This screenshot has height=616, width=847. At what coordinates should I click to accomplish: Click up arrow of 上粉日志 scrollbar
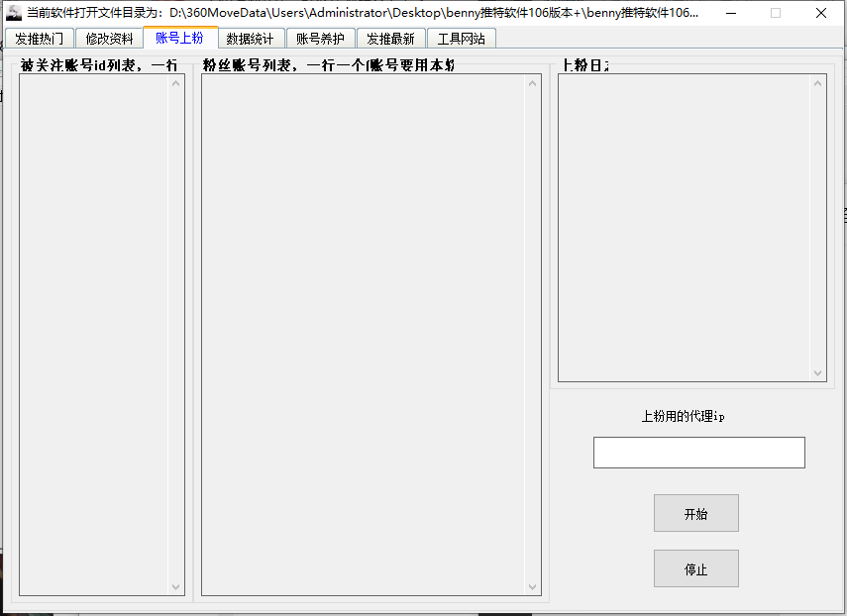(818, 83)
